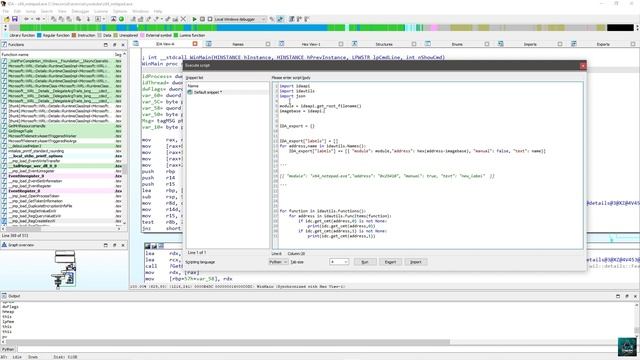This screenshot has height=360, width=640.
Task: Start process with green play icon
Action: (x=195, y=19)
